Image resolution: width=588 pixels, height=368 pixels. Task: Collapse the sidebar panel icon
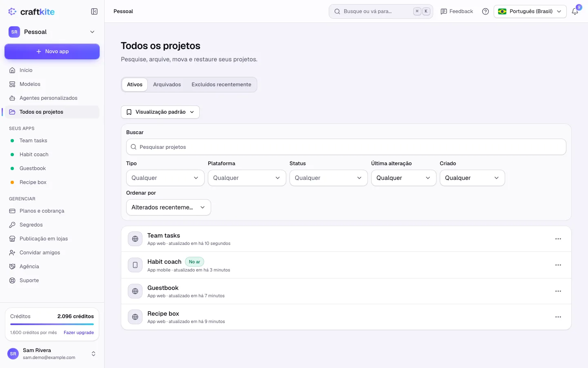(x=94, y=11)
